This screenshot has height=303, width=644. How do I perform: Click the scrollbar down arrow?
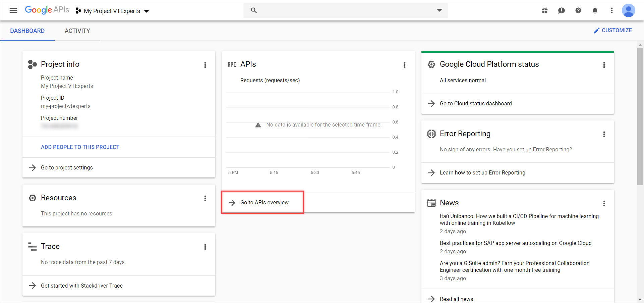tap(640, 299)
